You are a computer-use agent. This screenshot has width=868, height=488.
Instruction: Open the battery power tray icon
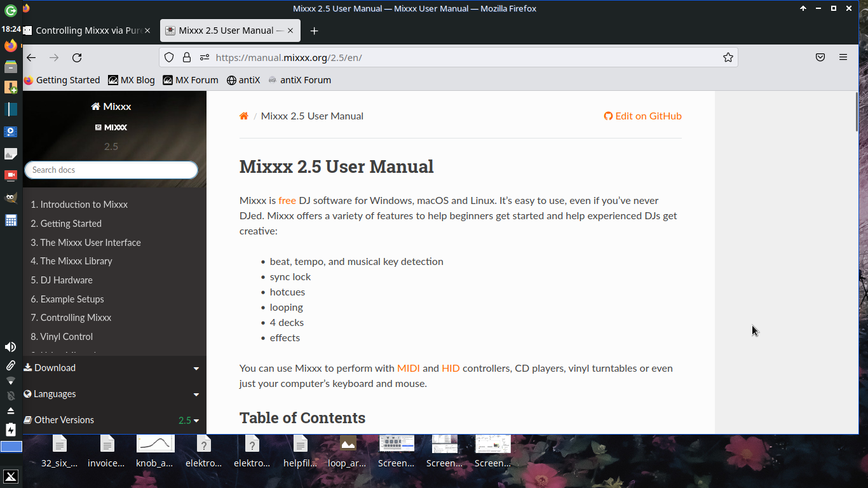11,430
